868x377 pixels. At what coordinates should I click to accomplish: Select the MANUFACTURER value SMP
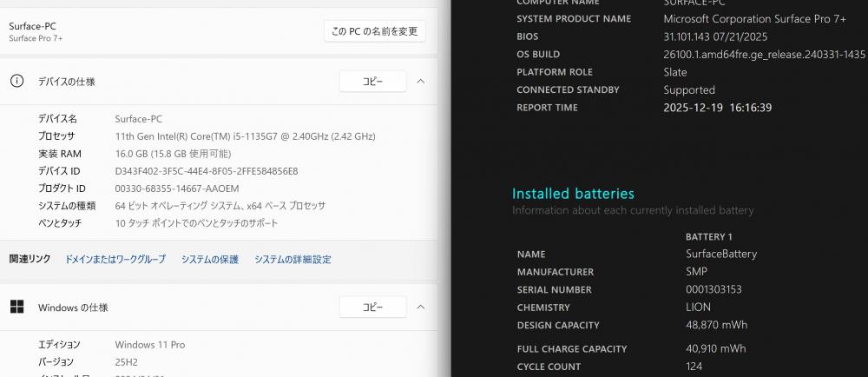[x=696, y=272]
